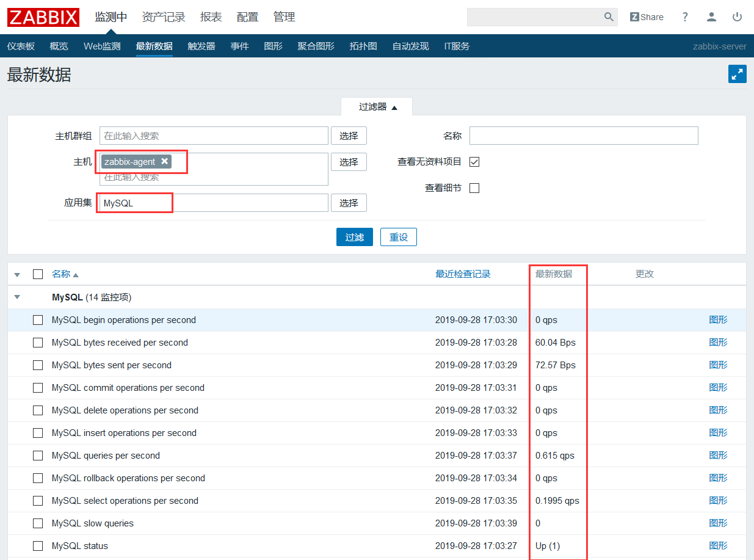Screen dimensions: 754x560
Task: Go to the 'IT服务' submenu
Action: (457, 46)
